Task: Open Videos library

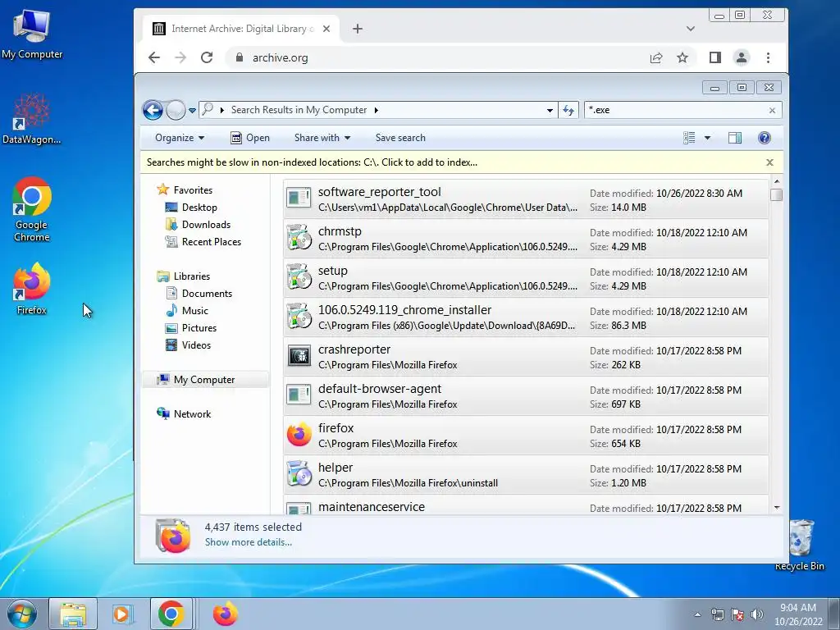Action: coord(188,345)
